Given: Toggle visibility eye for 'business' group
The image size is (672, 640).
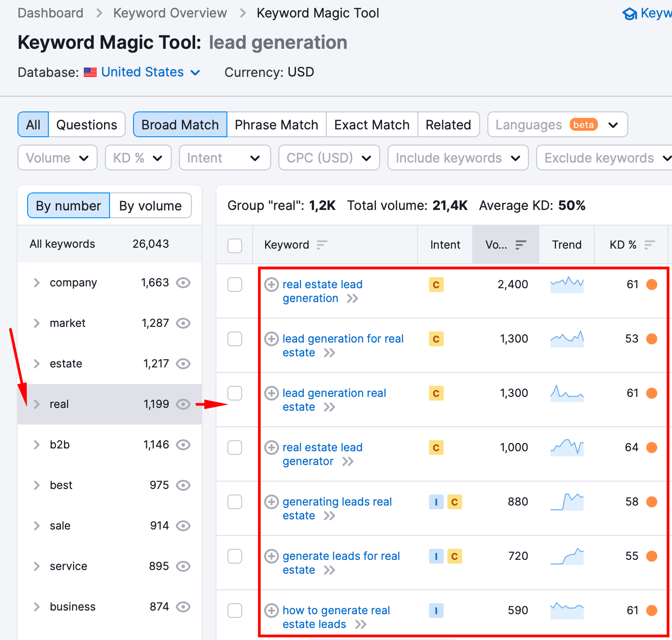Looking at the screenshot, I should (x=183, y=607).
